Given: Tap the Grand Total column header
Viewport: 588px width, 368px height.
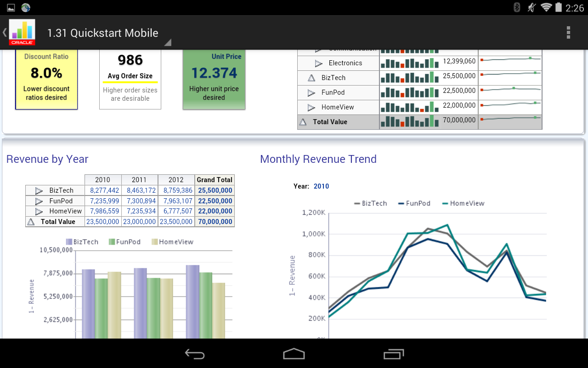Looking at the screenshot, I should pyautogui.click(x=215, y=180).
